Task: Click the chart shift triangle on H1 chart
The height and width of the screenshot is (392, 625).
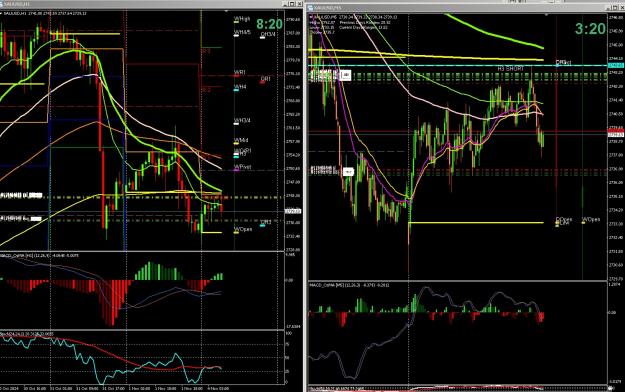Action: click(x=226, y=11)
